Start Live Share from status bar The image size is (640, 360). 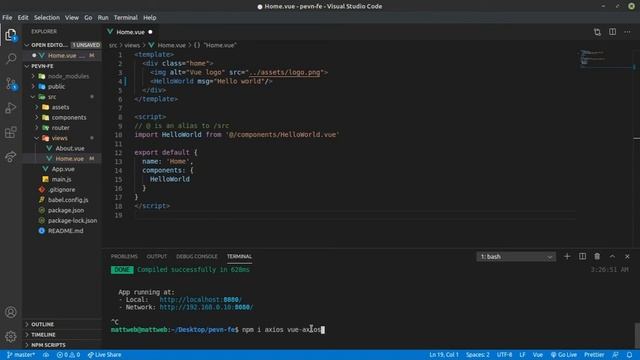pyautogui.click(x=104, y=355)
